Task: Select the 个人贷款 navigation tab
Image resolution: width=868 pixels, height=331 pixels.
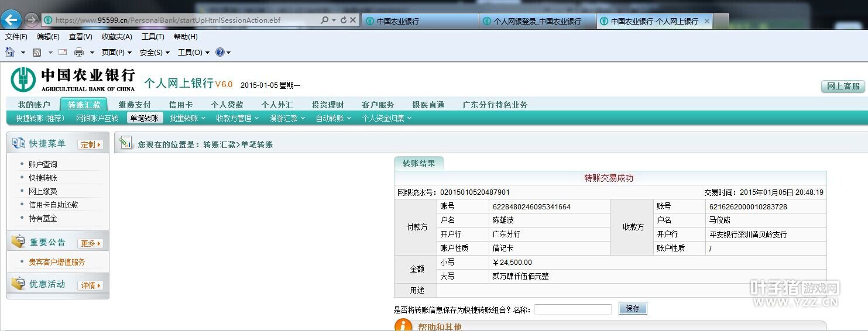Action: 227,105
